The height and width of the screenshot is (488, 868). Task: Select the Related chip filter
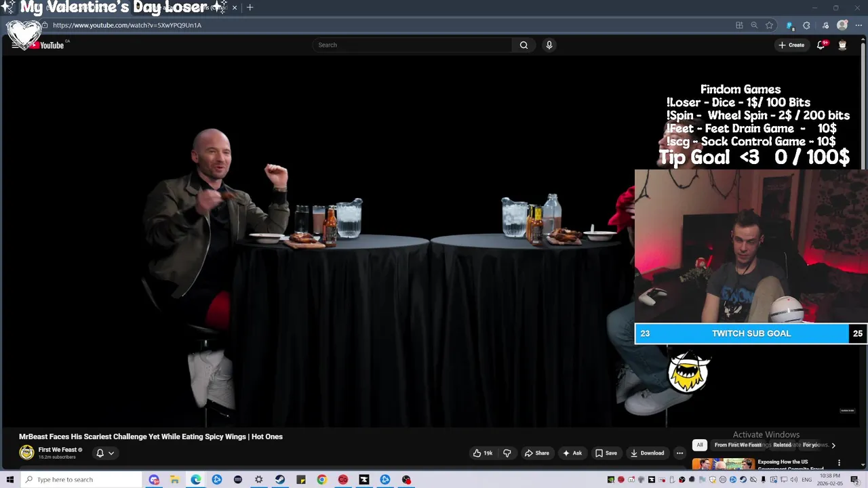pos(783,445)
